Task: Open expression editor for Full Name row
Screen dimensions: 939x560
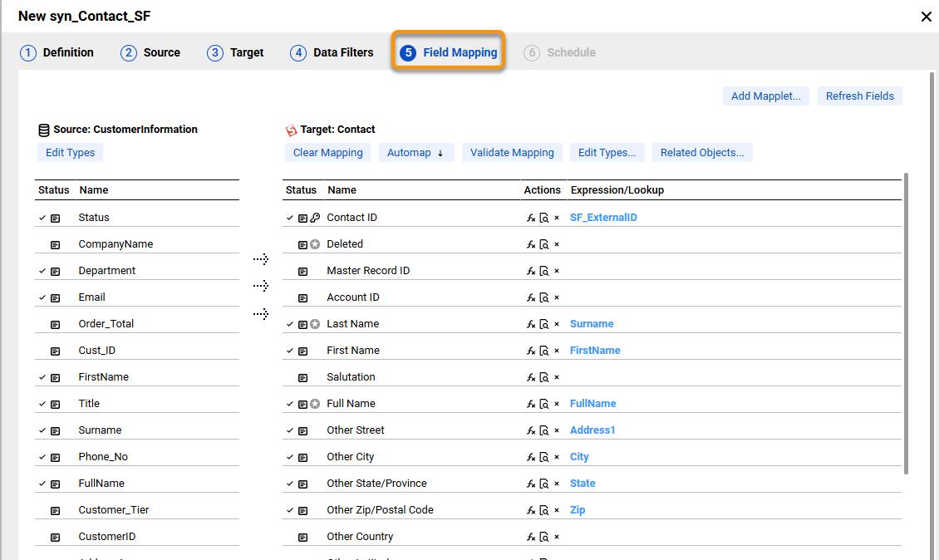Action: click(x=531, y=404)
